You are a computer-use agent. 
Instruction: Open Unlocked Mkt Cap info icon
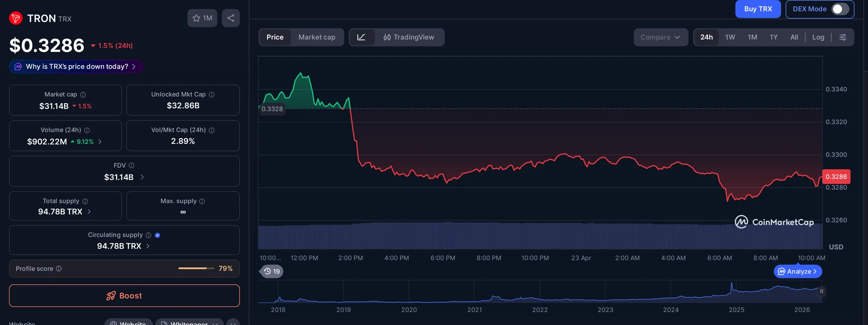[212, 94]
